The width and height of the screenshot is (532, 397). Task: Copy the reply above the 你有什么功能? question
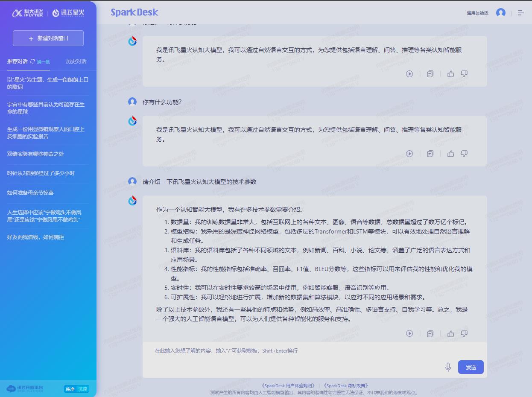click(430, 74)
